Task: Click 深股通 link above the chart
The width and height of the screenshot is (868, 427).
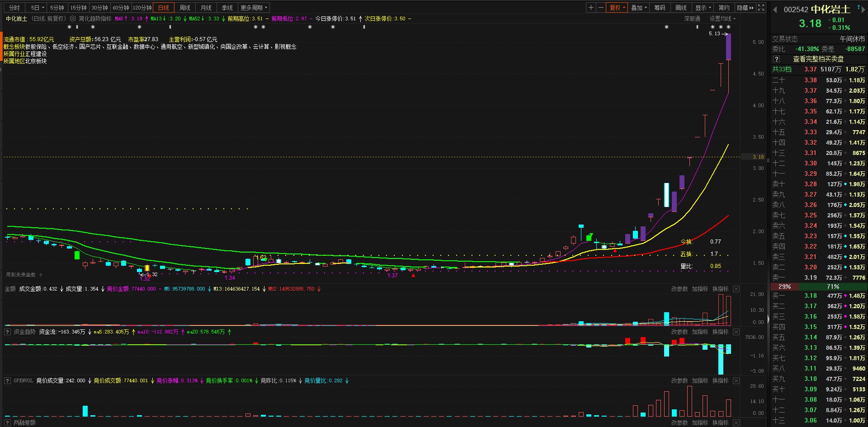Action: (692, 19)
